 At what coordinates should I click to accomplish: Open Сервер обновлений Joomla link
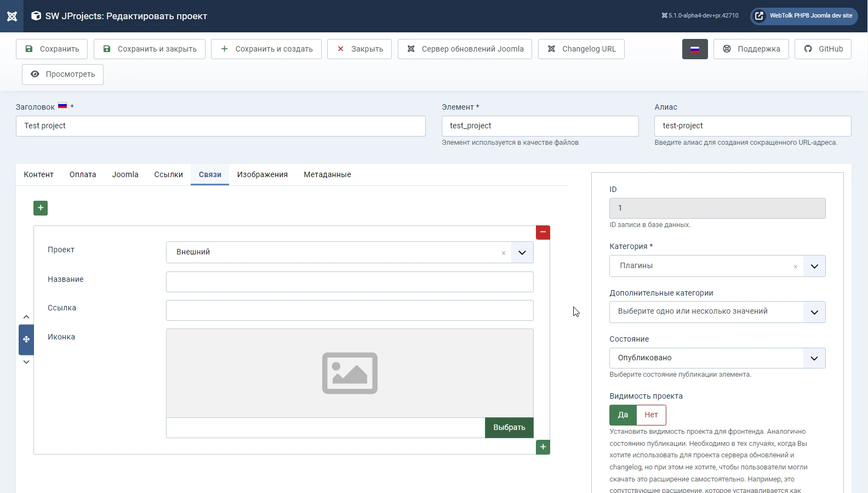[x=465, y=49]
